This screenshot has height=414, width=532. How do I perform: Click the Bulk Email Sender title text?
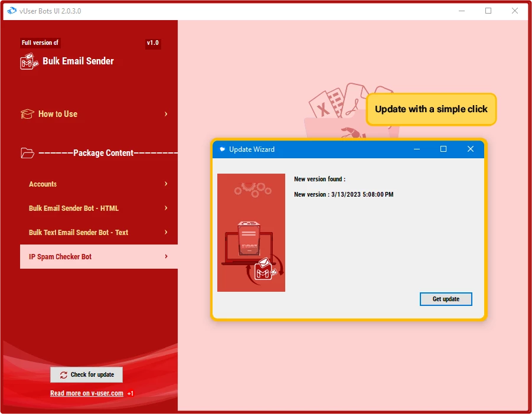point(78,61)
